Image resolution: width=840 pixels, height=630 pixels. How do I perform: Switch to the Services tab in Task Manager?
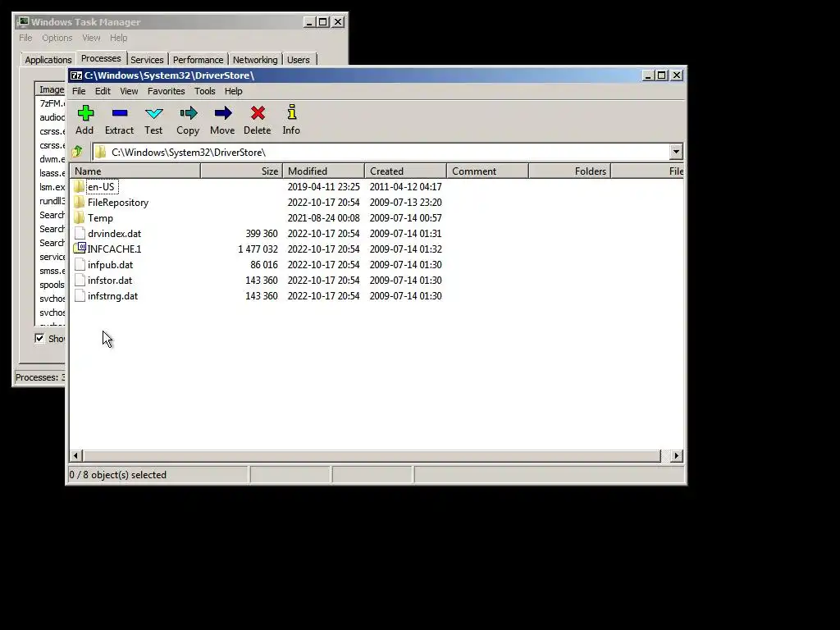click(147, 59)
